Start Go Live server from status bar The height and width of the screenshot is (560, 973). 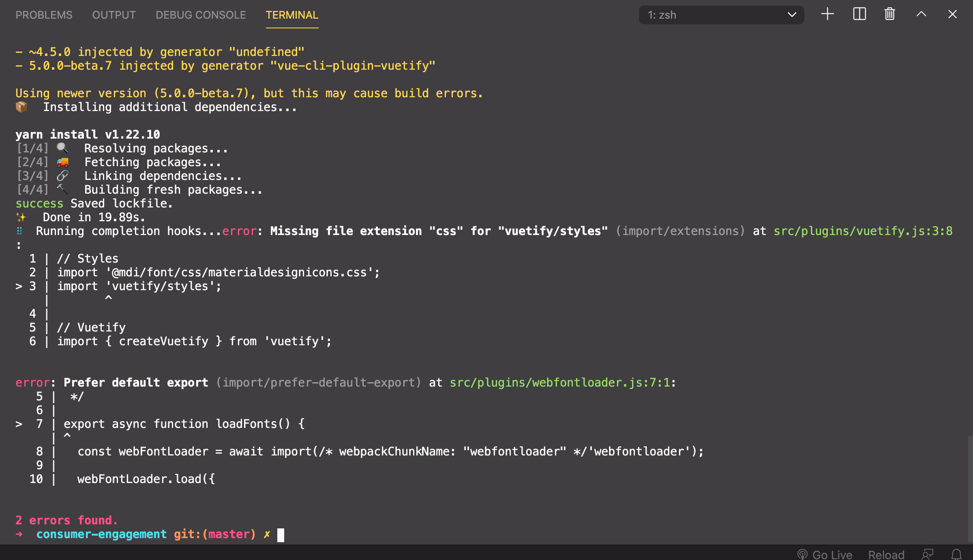825,554
